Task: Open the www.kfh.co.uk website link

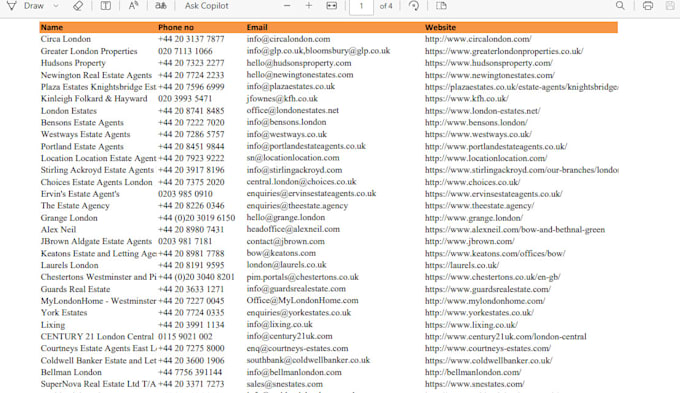Action: click(x=467, y=98)
